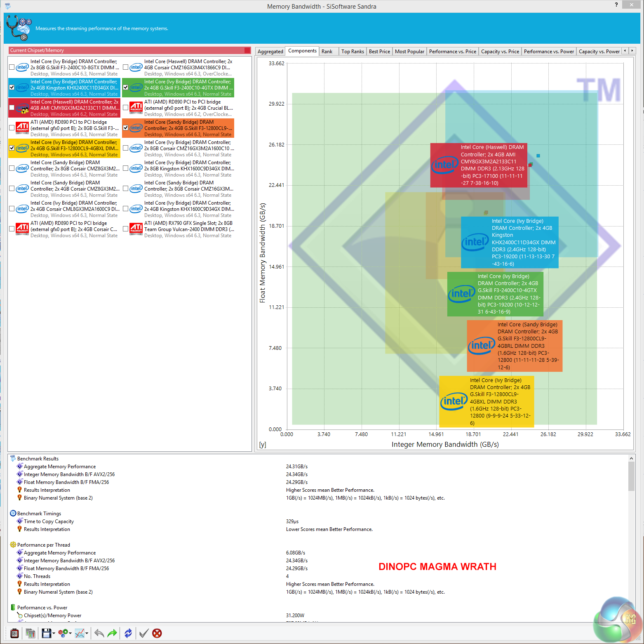Click the tab strip right scroll arrow
The height and width of the screenshot is (644, 644).
click(632, 51)
